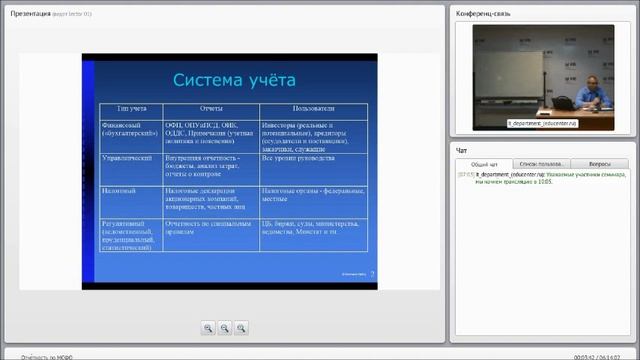Select the it_department name label under video
The height and width of the screenshot is (360, 640).
[542, 123]
